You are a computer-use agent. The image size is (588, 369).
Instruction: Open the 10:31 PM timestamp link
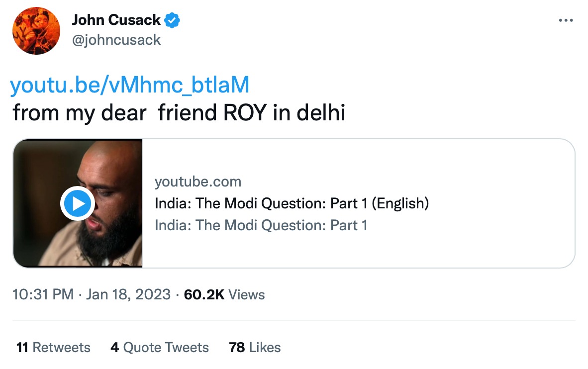43,294
